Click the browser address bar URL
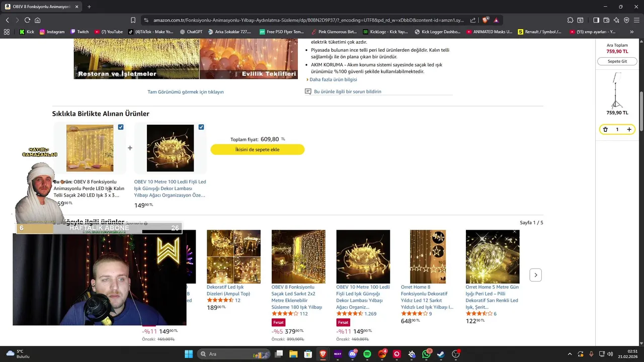This screenshot has height=362, width=644. pos(308,20)
